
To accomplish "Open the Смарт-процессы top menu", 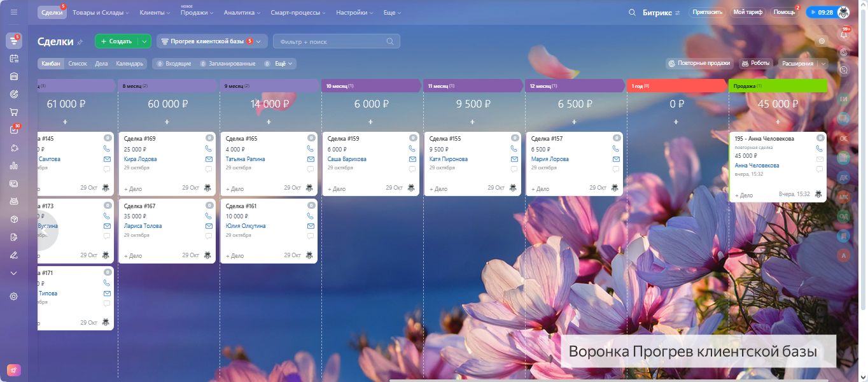I will point(298,12).
